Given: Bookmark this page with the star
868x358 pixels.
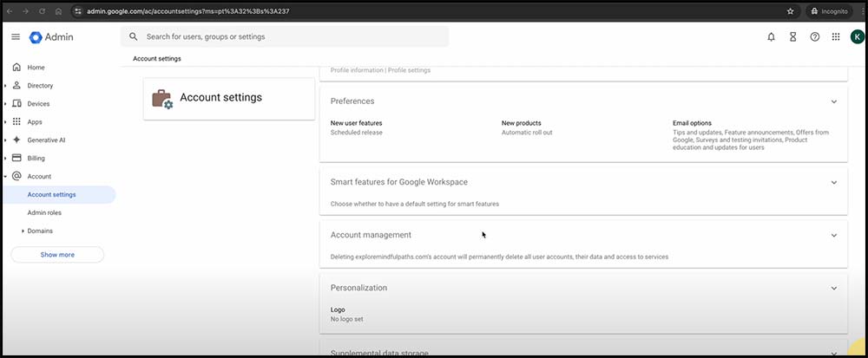Looking at the screenshot, I should click(x=790, y=11).
